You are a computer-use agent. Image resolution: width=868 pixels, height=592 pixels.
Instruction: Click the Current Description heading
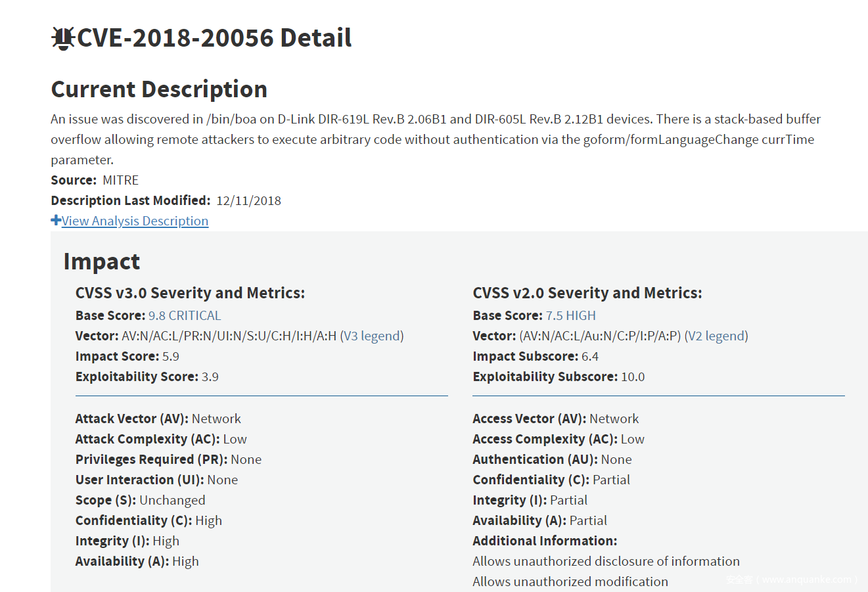[x=159, y=89]
